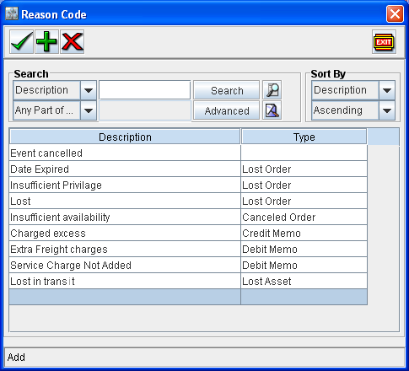Click Lost Order cell for Insufficient Privilage
This screenshot has width=409, height=371.
(304, 185)
